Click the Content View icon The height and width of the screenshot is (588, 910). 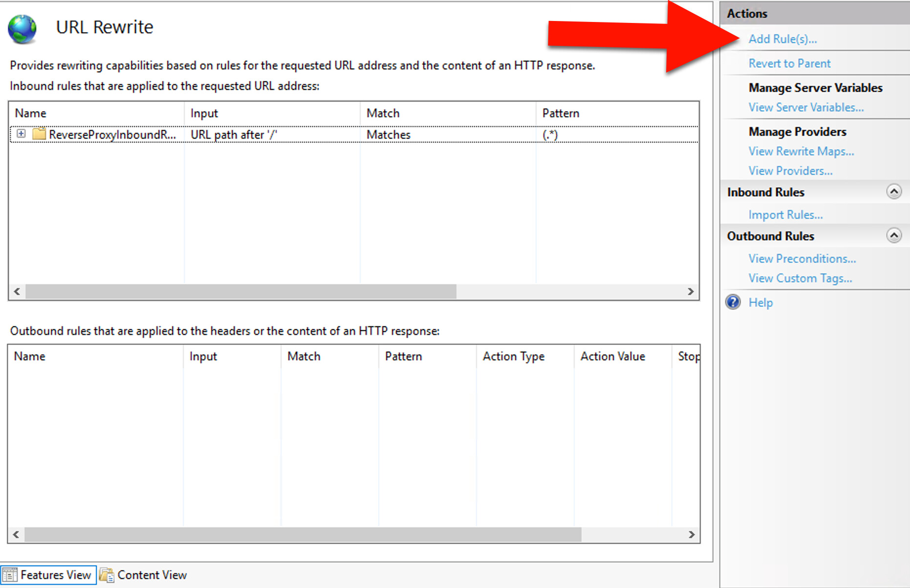pos(107,575)
